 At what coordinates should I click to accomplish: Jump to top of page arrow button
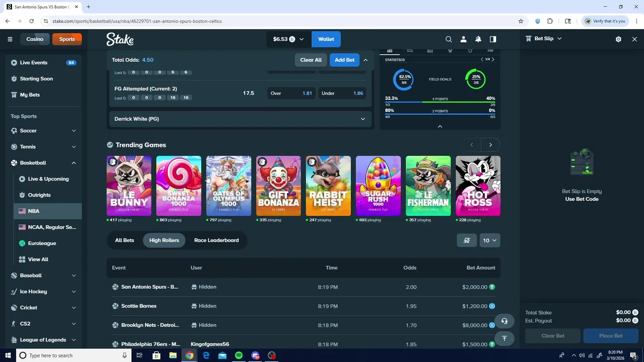pos(504,338)
